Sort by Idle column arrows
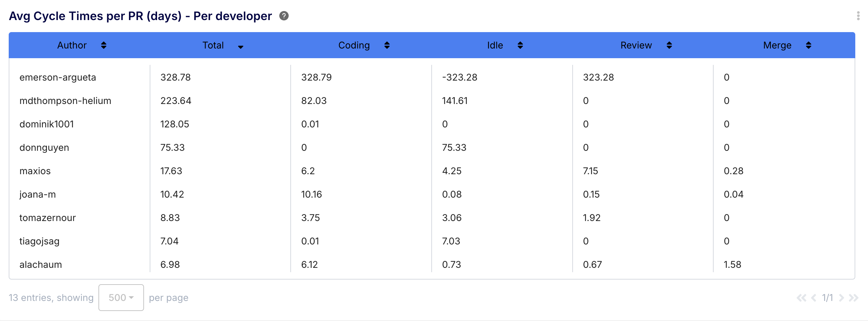The height and width of the screenshot is (321, 868). coord(520,45)
